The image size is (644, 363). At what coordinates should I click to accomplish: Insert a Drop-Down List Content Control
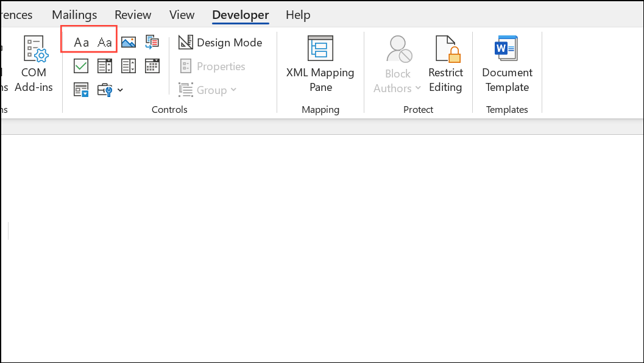tap(128, 65)
